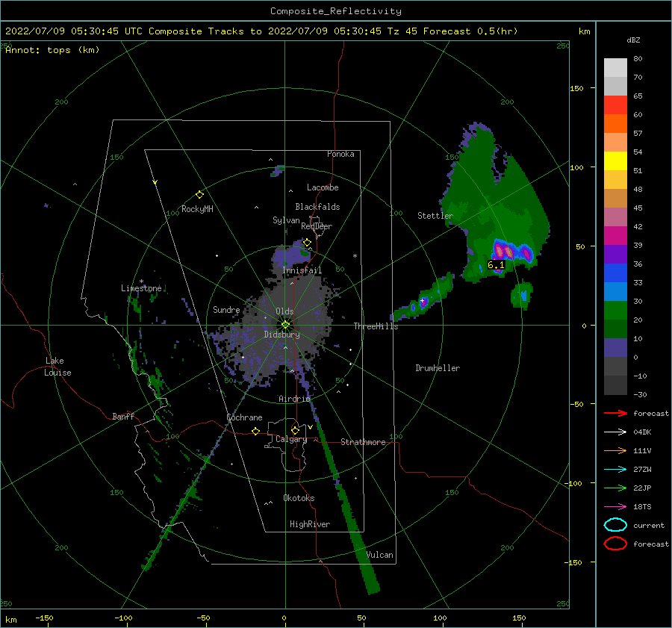Click the HighRiver label
The width and height of the screenshot is (672, 628).
coord(310,524)
